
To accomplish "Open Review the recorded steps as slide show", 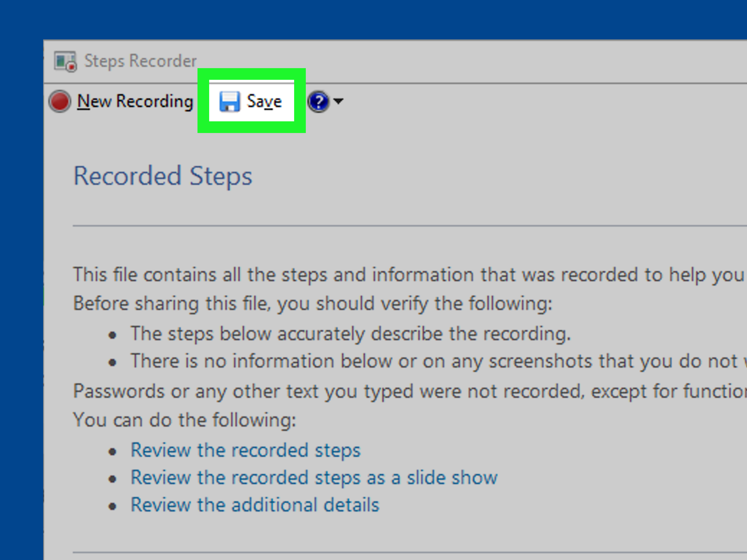I will coord(314,478).
